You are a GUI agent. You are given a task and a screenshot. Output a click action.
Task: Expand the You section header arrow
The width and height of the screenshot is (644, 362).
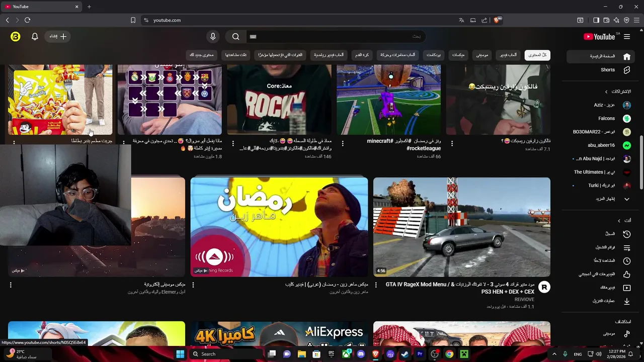pos(619,221)
